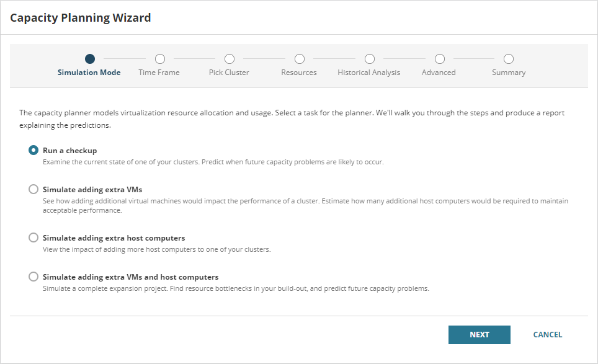Click the Time Frame step label
Image resolution: width=598 pixels, height=364 pixels.
[x=159, y=72]
